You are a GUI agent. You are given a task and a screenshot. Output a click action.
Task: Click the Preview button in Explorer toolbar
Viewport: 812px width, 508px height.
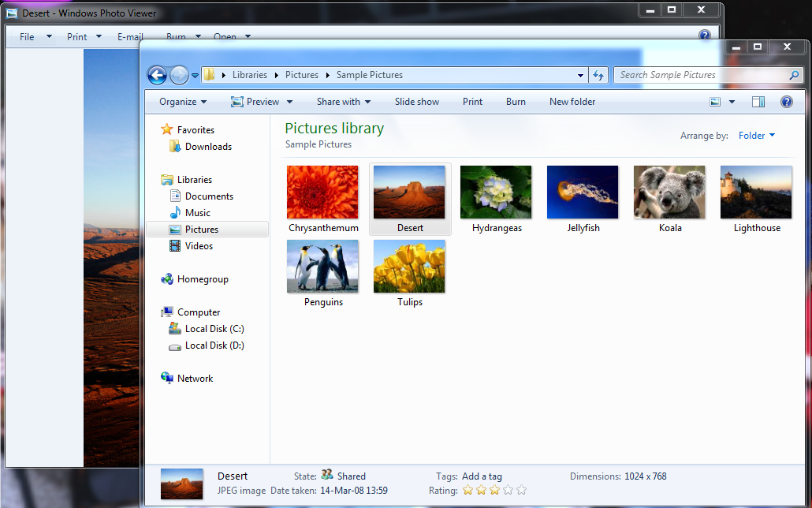pyautogui.click(x=255, y=102)
